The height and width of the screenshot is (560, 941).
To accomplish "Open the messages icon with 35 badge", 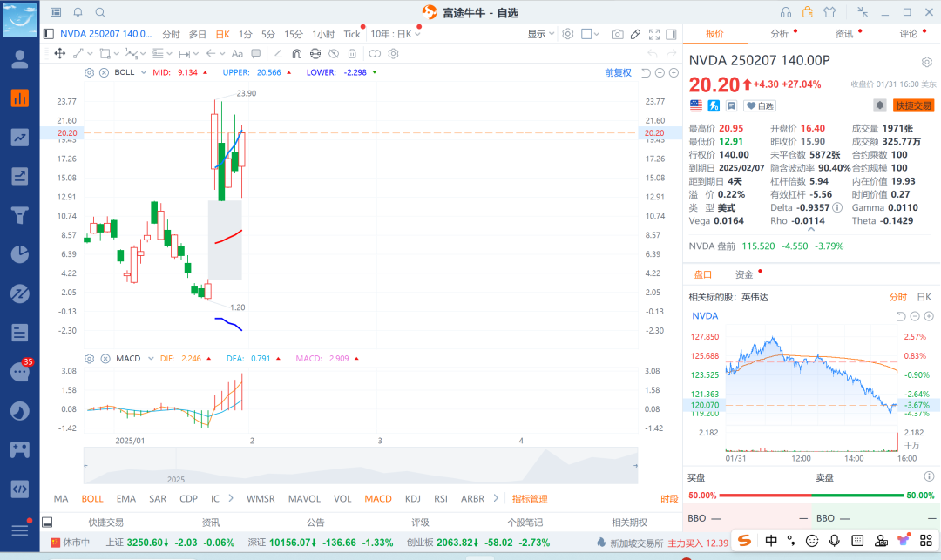I will tap(20, 372).
